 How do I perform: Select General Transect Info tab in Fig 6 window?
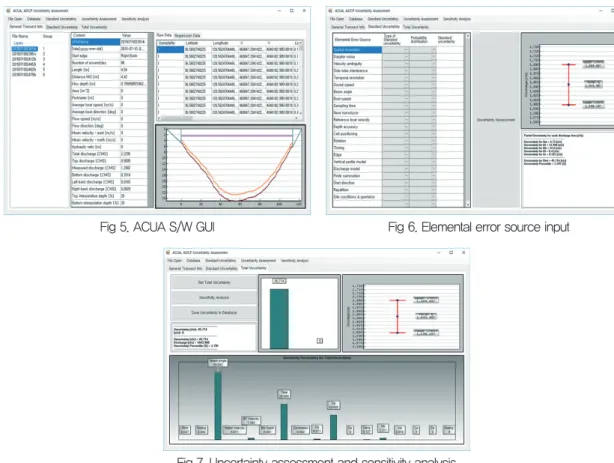(x=348, y=27)
